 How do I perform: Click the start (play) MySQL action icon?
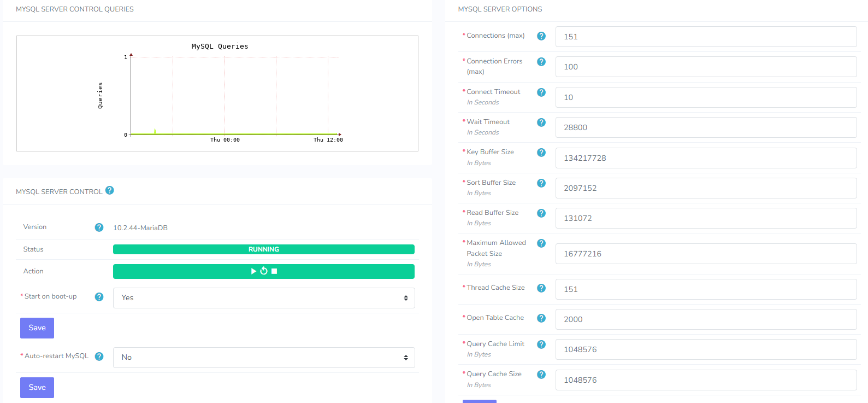click(x=253, y=271)
